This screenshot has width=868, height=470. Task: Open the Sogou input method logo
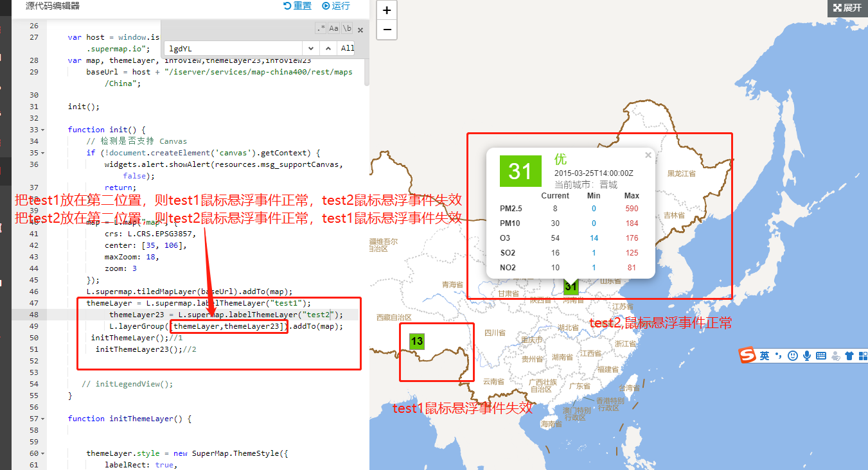(x=747, y=355)
